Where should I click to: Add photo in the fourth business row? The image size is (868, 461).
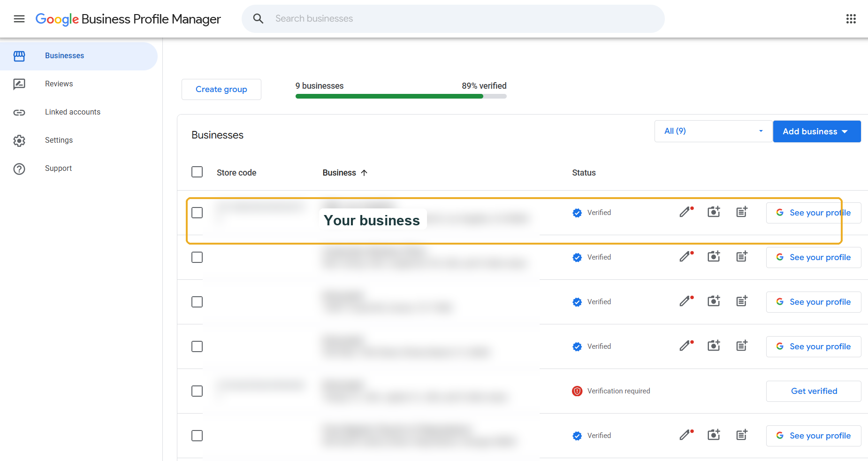(714, 346)
